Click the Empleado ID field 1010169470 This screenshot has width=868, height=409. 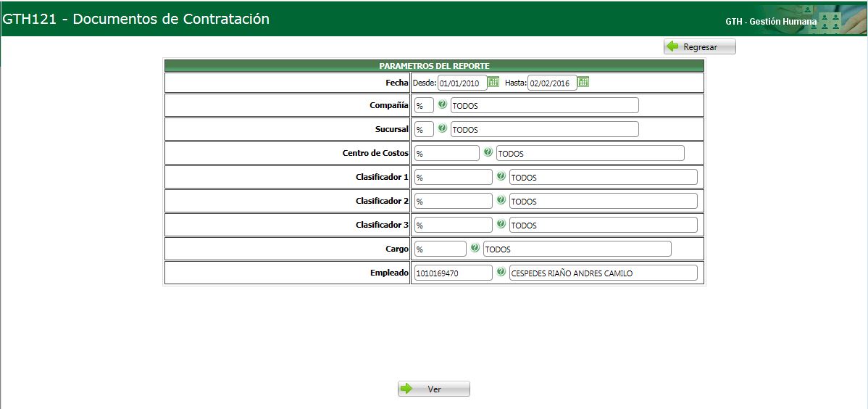pyautogui.click(x=454, y=273)
